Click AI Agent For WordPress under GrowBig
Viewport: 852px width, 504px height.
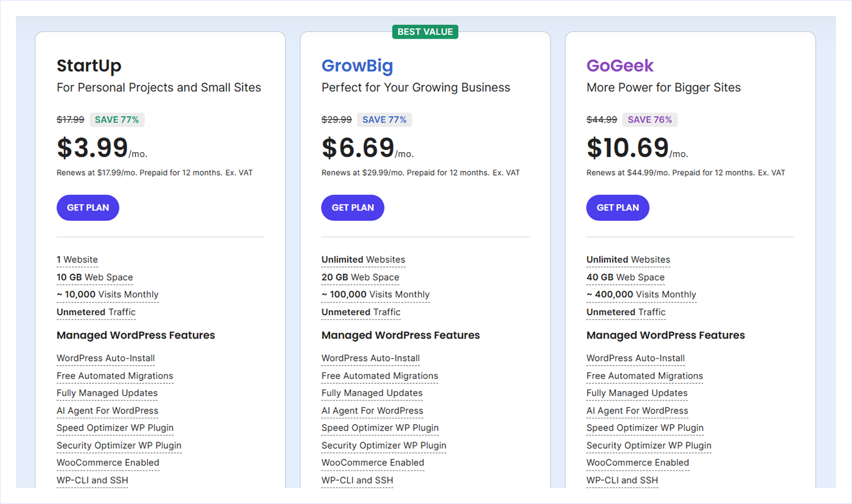click(372, 410)
